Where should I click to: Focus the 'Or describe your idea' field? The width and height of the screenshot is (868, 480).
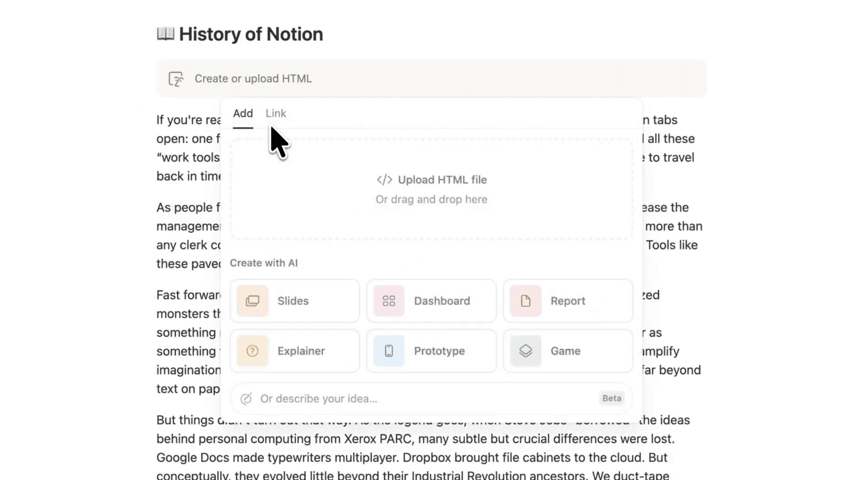[x=431, y=399]
